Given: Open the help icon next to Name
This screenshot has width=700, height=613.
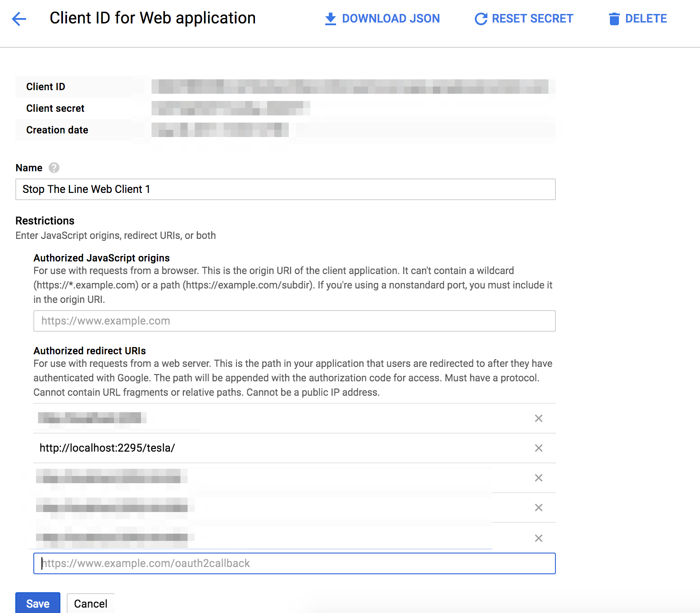Looking at the screenshot, I should click(x=54, y=168).
